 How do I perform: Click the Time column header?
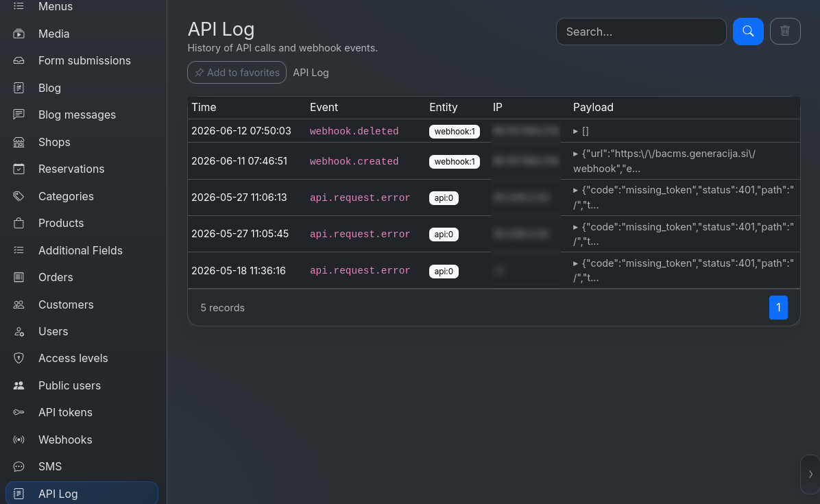pos(204,107)
